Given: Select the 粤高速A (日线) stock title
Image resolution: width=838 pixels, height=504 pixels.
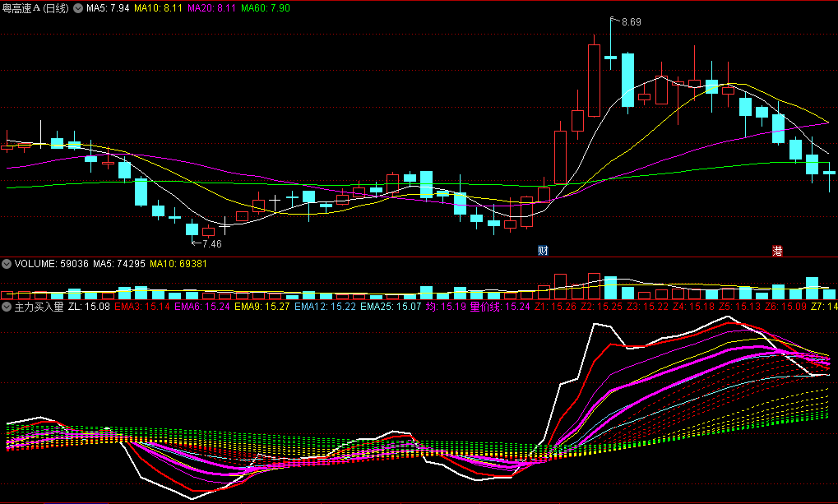Looking at the screenshot, I should (36, 8).
